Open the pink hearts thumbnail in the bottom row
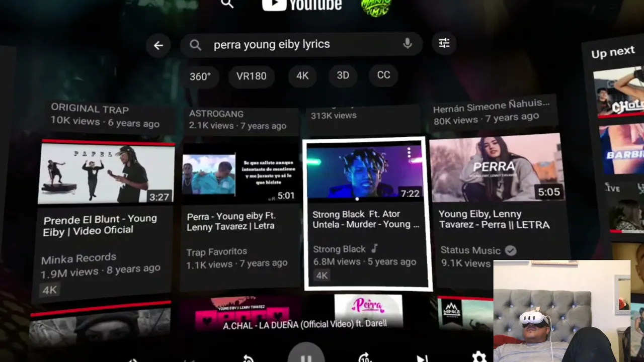The width and height of the screenshot is (644, 362). (x=240, y=313)
